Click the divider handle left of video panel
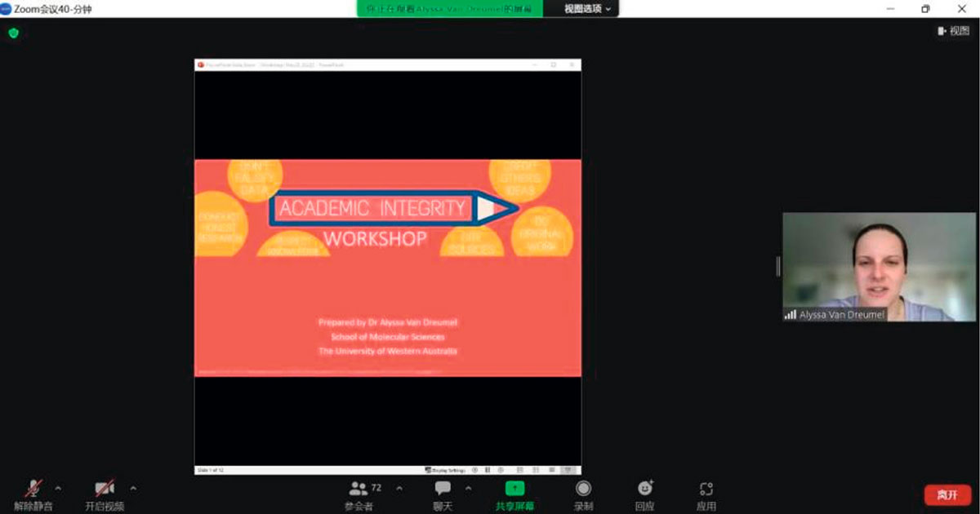980x514 pixels. click(x=777, y=267)
